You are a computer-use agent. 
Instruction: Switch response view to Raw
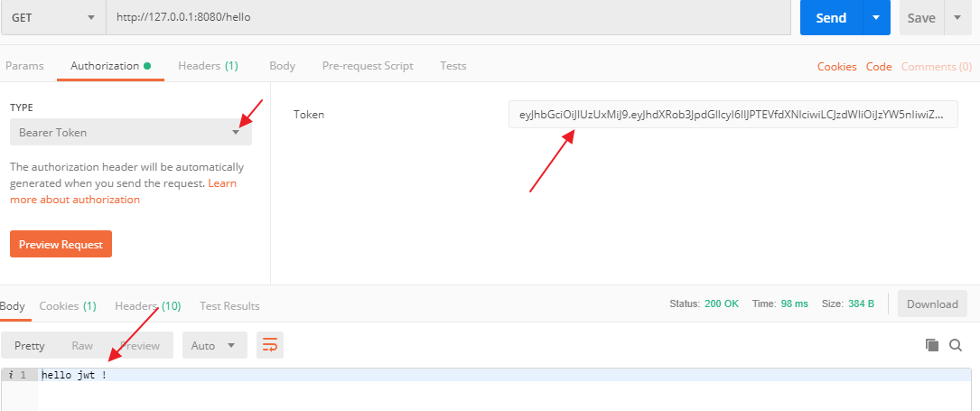(82, 345)
